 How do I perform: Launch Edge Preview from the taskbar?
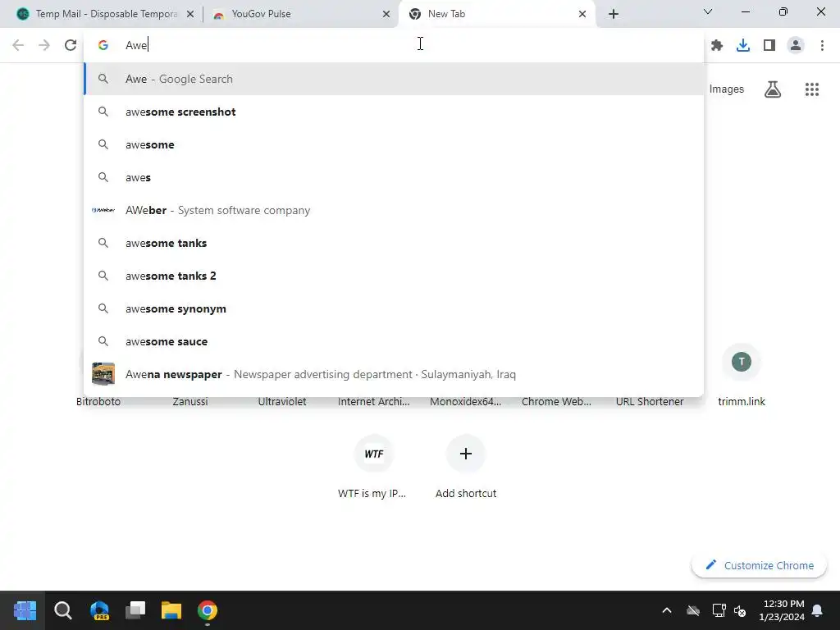pos(99,610)
